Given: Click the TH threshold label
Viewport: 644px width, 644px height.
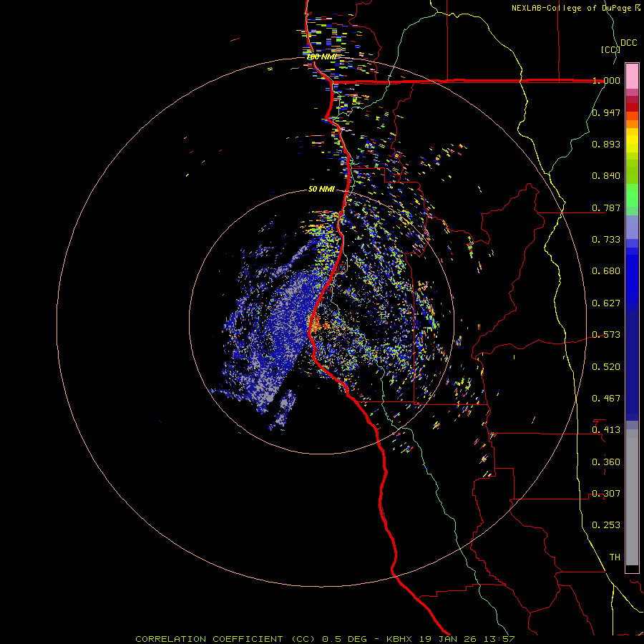Looking at the screenshot, I should tap(615, 557).
